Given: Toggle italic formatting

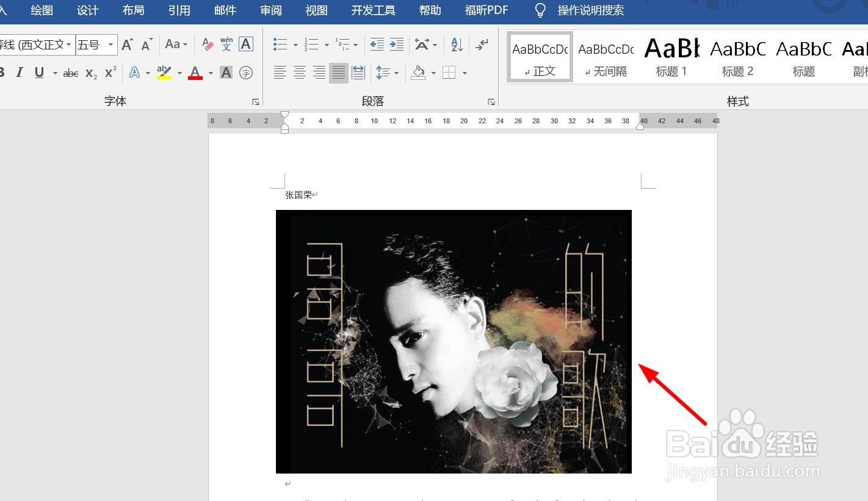Looking at the screenshot, I should pyautogui.click(x=20, y=72).
